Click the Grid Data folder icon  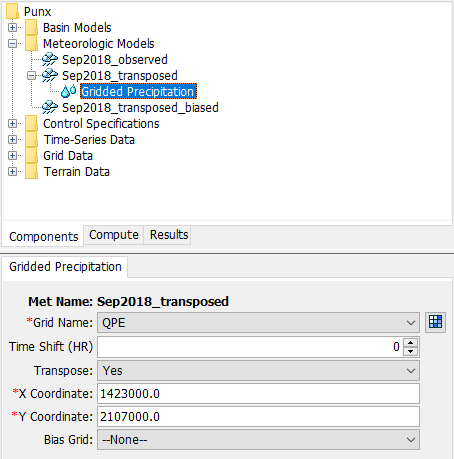[x=31, y=156]
